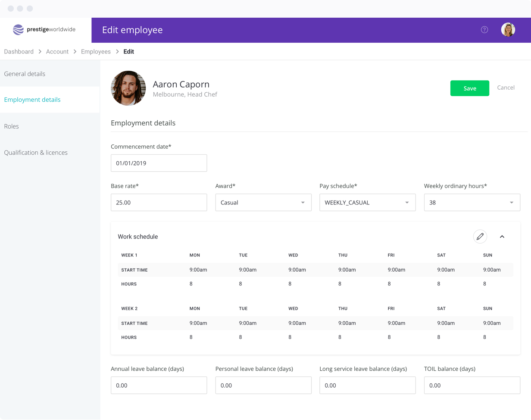Click the 'Melbourne, Head Chef' subtitle
This screenshot has width=531, height=420.
185,94
